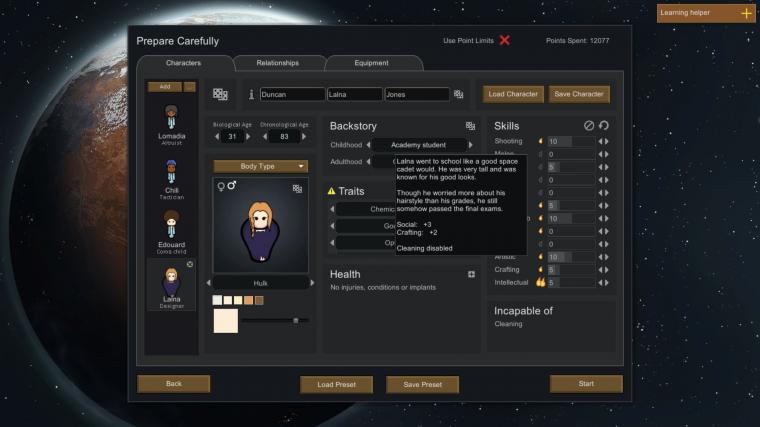760x427 pixels.
Task: Click the plus icon on Learning helper
Action: click(x=746, y=14)
